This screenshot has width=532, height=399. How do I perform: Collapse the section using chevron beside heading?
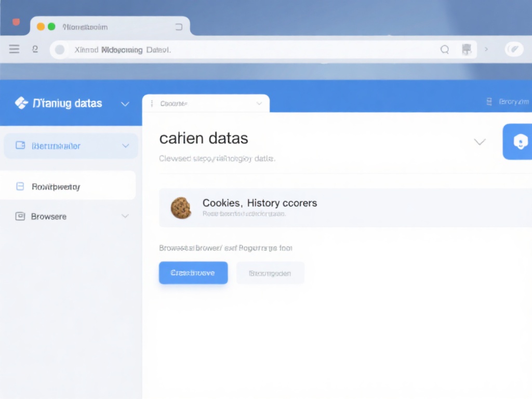tap(480, 141)
